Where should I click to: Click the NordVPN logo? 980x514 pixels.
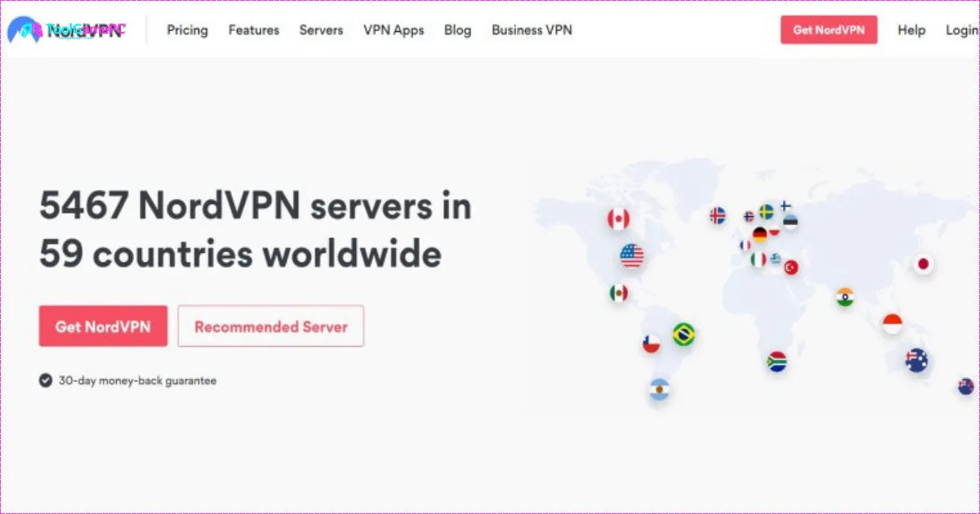click(x=69, y=29)
